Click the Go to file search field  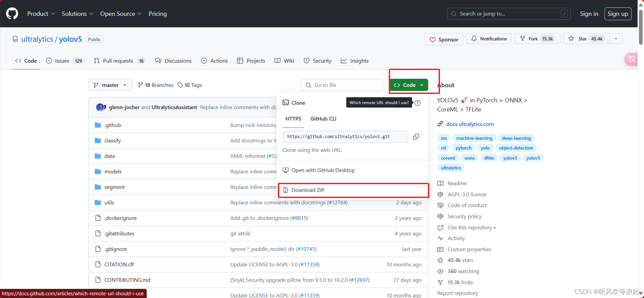[342, 85]
